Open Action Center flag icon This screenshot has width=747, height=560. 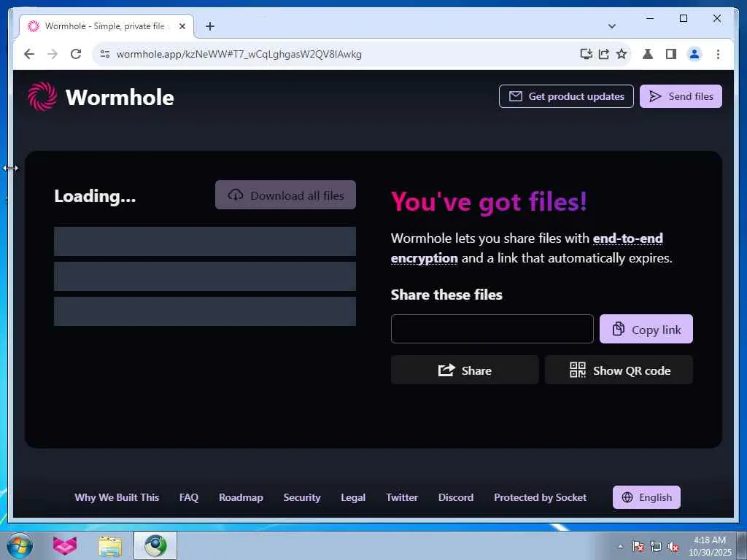pyautogui.click(x=638, y=547)
